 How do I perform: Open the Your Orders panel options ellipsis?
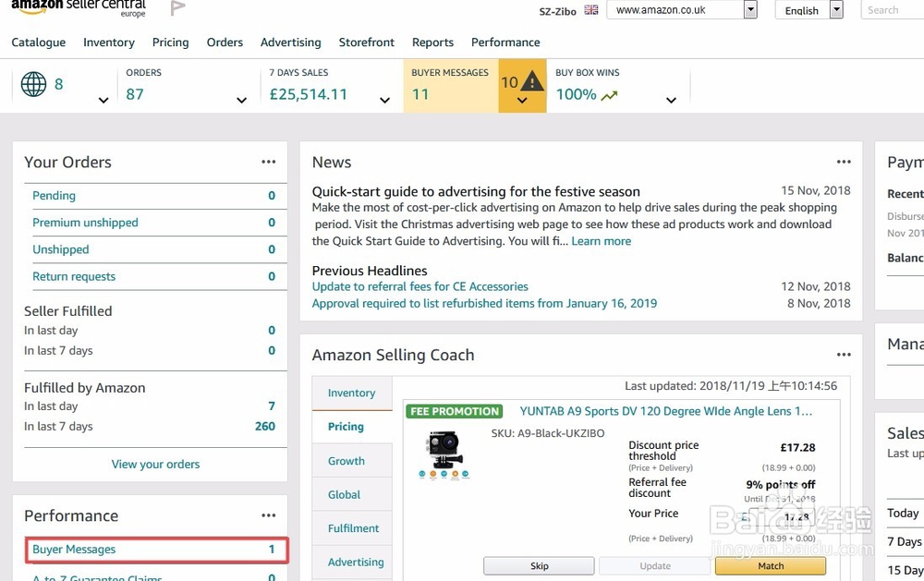[x=269, y=161]
